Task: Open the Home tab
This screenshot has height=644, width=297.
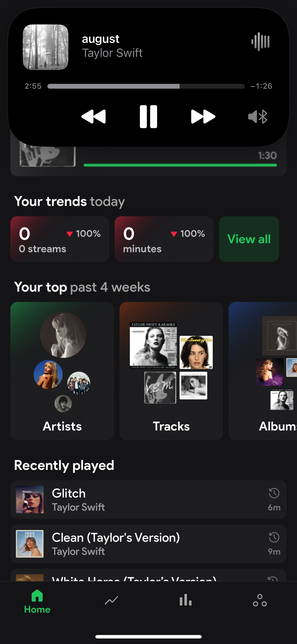Action: (x=37, y=601)
